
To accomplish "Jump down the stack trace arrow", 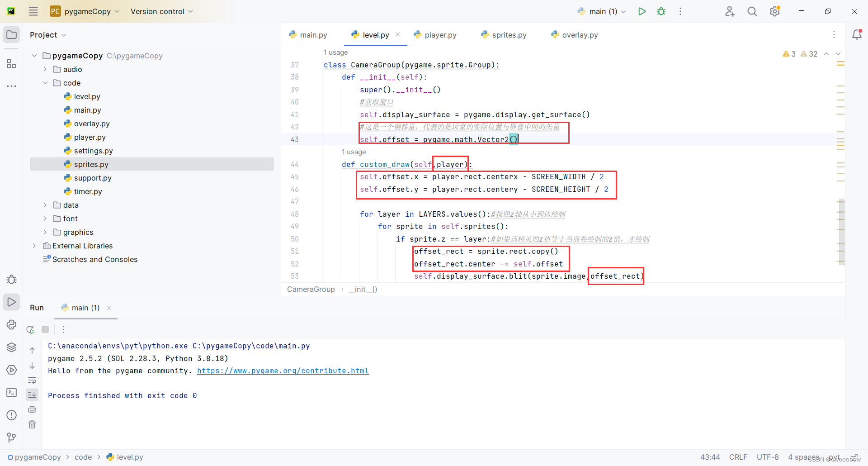I will pos(32,365).
